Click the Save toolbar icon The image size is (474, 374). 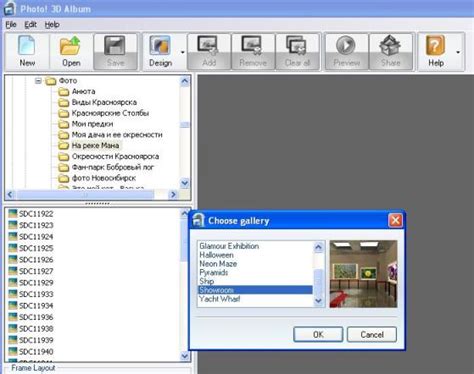[115, 46]
